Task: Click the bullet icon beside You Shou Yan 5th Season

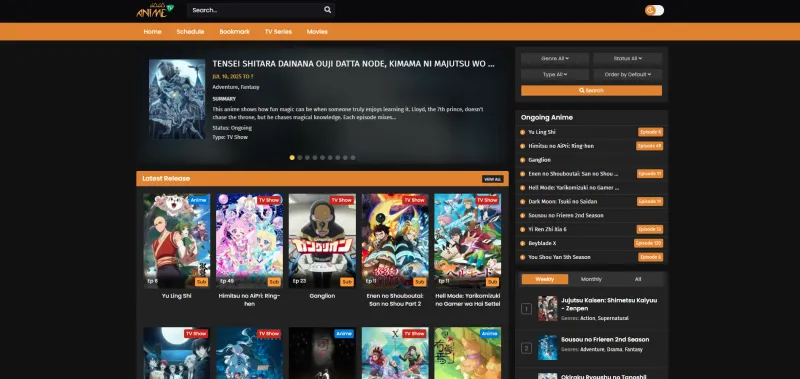Action: tap(522, 257)
